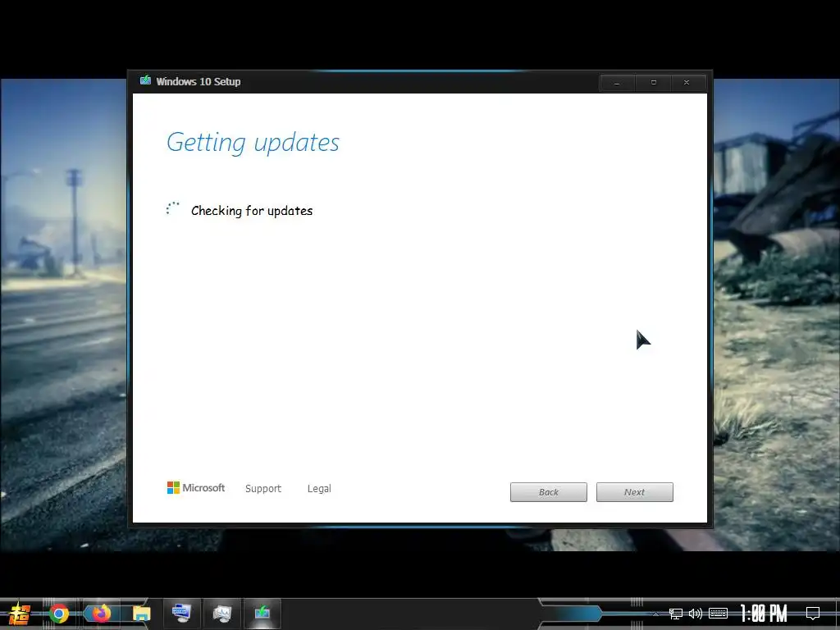The width and height of the screenshot is (840, 630).
Task: Click the 'Getting updates' heading
Action: [253, 143]
